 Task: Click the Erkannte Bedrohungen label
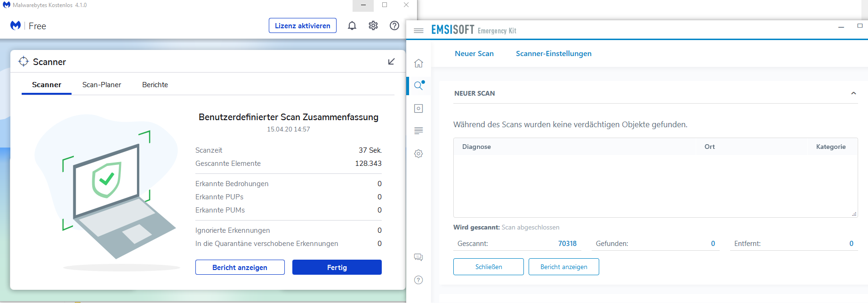click(x=232, y=184)
